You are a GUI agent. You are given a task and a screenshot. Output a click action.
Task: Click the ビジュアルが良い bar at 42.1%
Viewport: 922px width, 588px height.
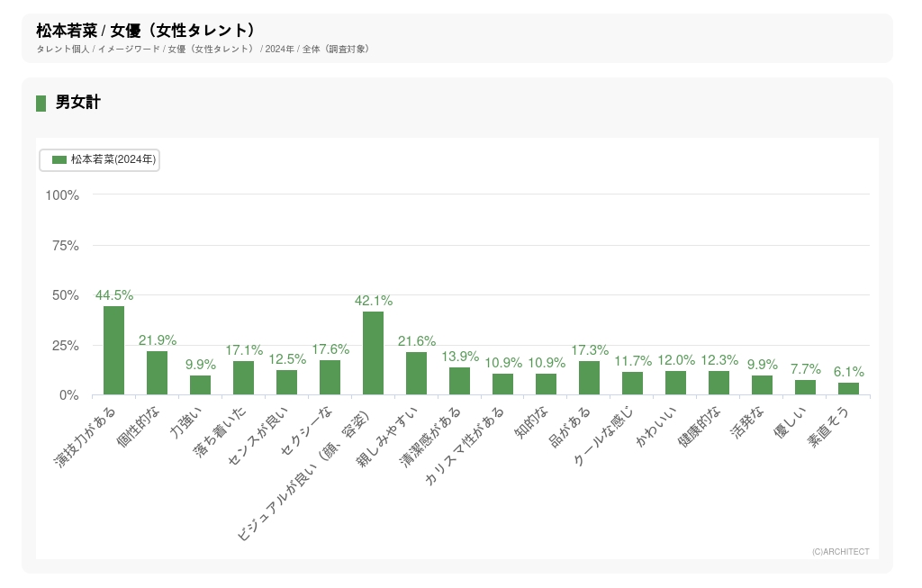pos(373,353)
